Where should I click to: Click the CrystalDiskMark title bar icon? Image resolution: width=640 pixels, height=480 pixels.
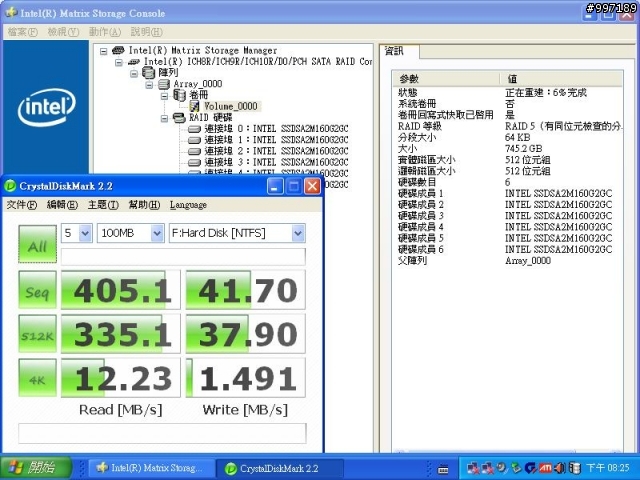coord(10,186)
